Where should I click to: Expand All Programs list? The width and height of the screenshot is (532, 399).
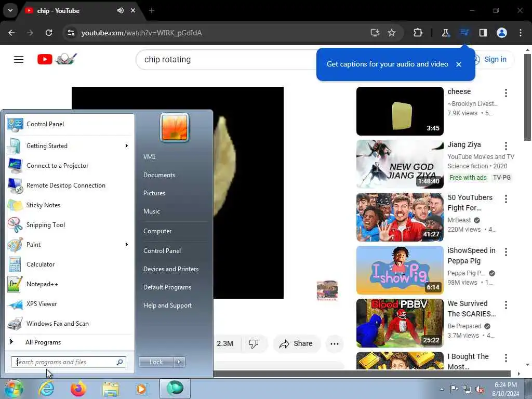pos(70,342)
